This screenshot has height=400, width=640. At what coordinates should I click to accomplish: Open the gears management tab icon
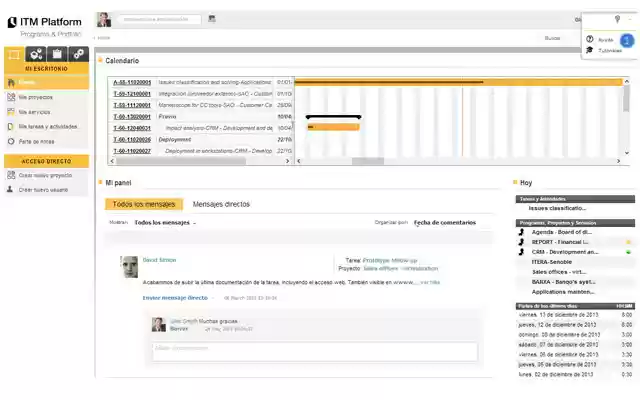pos(36,54)
